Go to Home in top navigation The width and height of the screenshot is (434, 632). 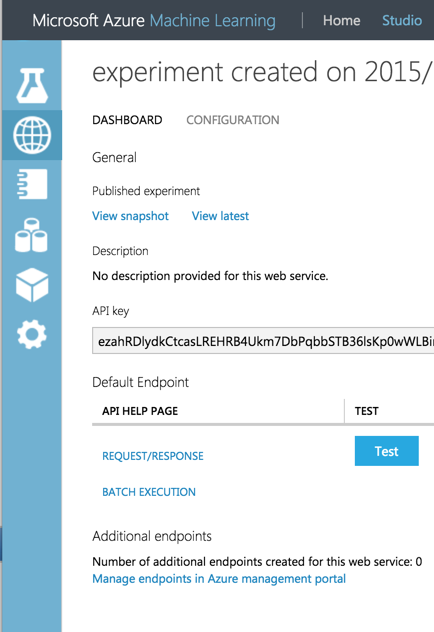click(341, 20)
